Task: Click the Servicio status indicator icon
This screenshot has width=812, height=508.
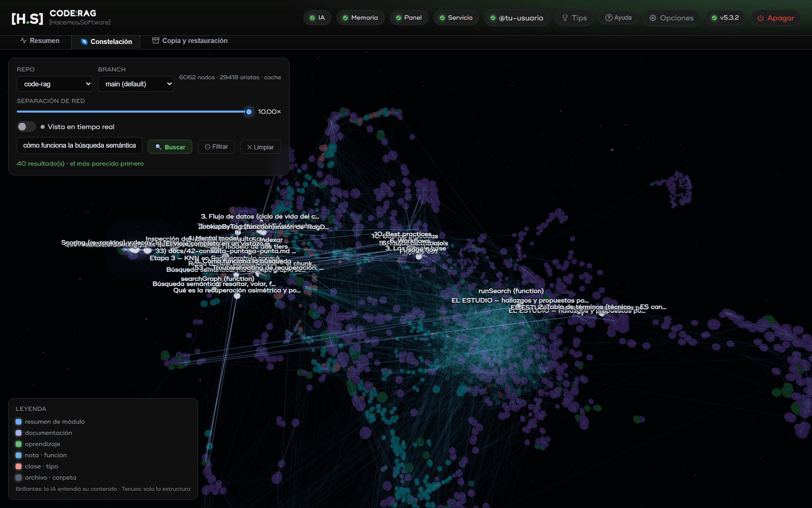Action: 442,18
